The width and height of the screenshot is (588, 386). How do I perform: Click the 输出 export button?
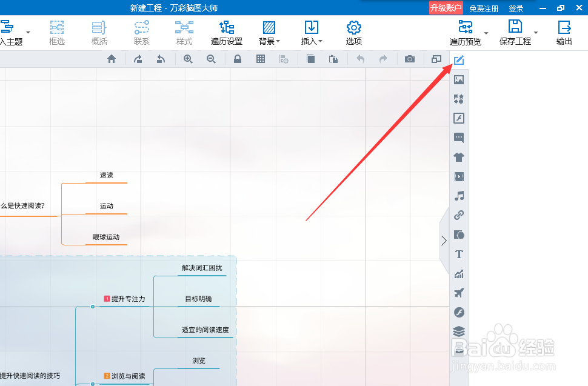(564, 33)
